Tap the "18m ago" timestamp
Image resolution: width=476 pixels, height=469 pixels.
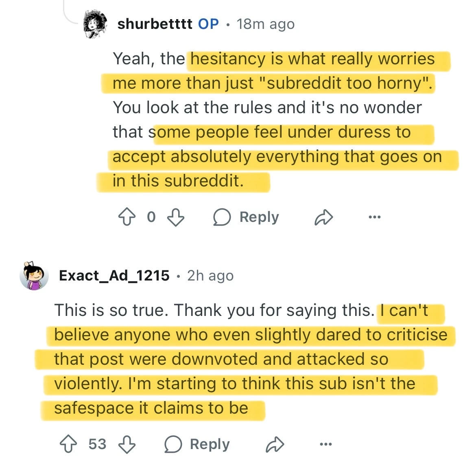tap(265, 24)
